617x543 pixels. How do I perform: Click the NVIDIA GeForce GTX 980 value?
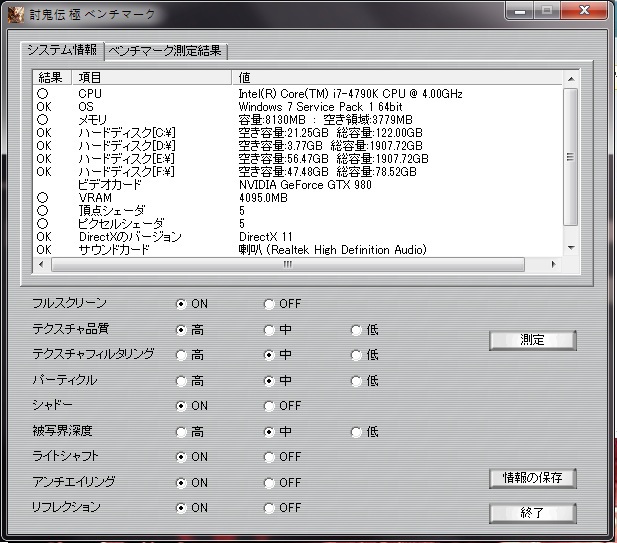click(305, 185)
